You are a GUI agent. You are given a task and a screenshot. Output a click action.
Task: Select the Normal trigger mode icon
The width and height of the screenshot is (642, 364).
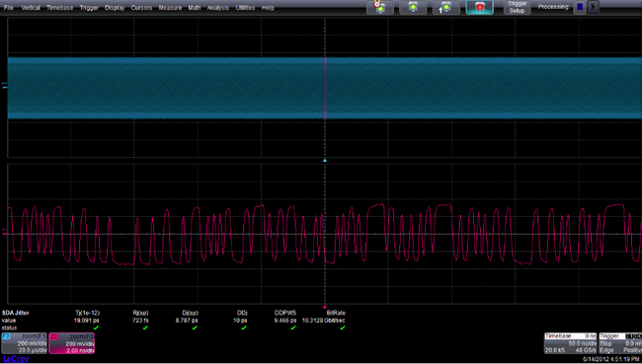pyautogui.click(x=413, y=7)
